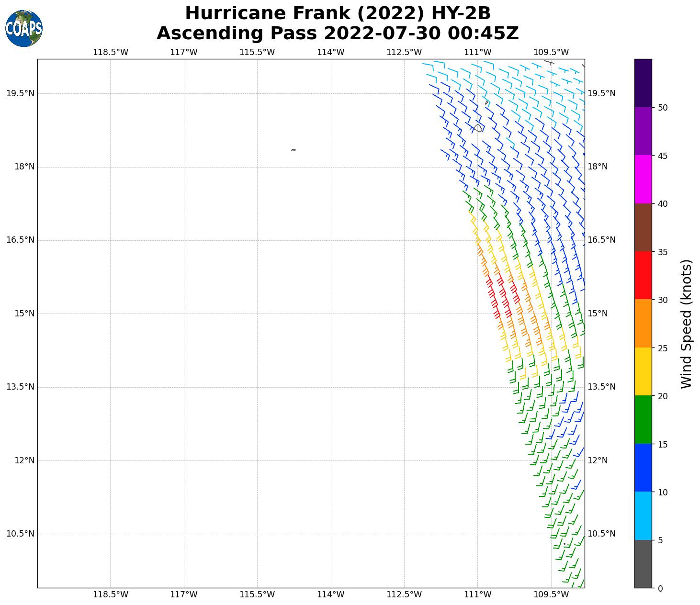This screenshot has height=605, width=700.
Task: Click the COAPS globe logo
Action: (x=24, y=28)
